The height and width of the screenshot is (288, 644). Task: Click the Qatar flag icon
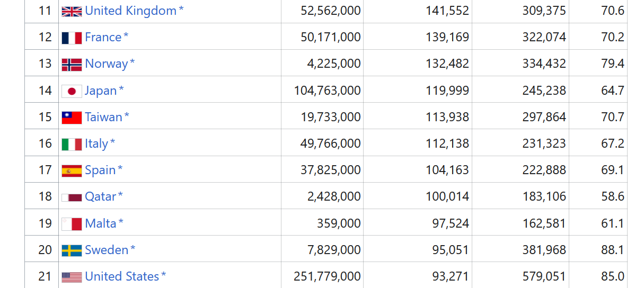click(72, 197)
